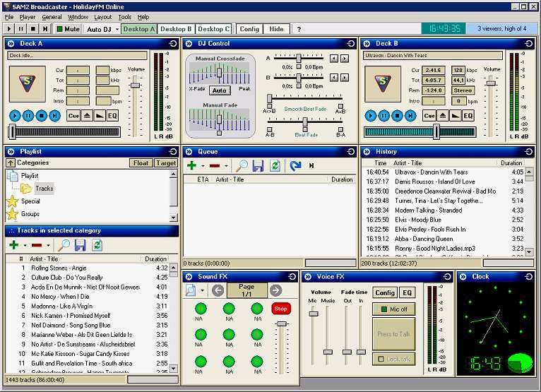Open dropdown beside Tracks category add icon
The height and width of the screenshot is (392, 541).
point(25,245)
